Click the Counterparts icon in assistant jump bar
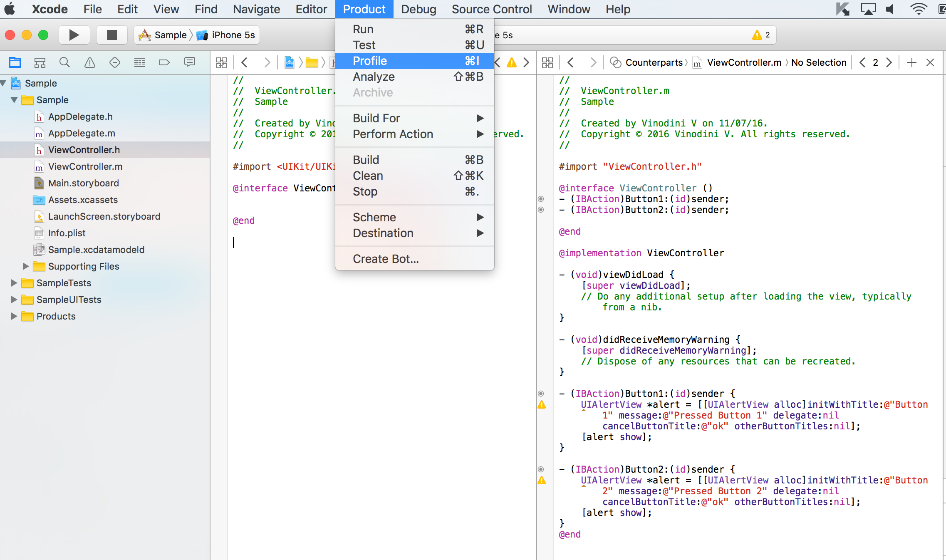This screenshot has height=560, width=946. pyautogui.click(x=615, y=62)
